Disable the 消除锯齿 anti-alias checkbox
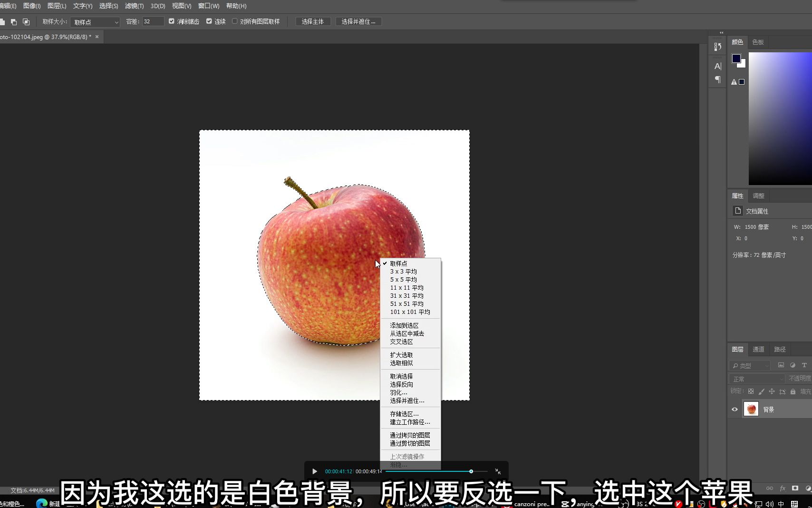The height and width of the screenshot is (508, 812). (171, 21)
